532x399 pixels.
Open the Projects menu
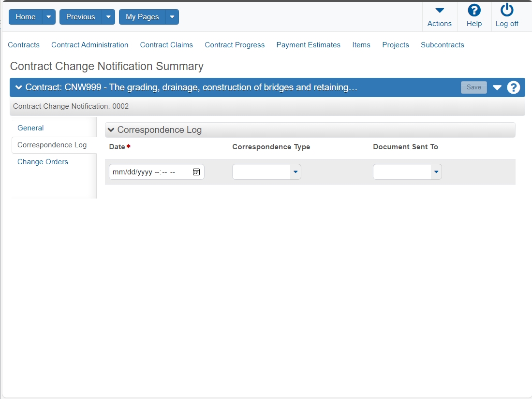pyautogui.click(x=395, y=45)
